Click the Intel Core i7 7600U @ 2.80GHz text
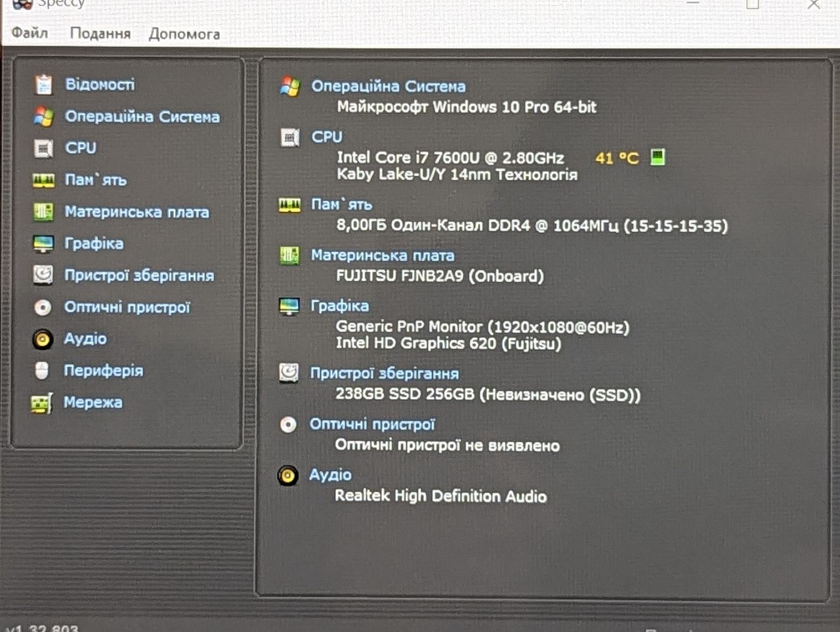Screen dimensions: 840x632 450,158
